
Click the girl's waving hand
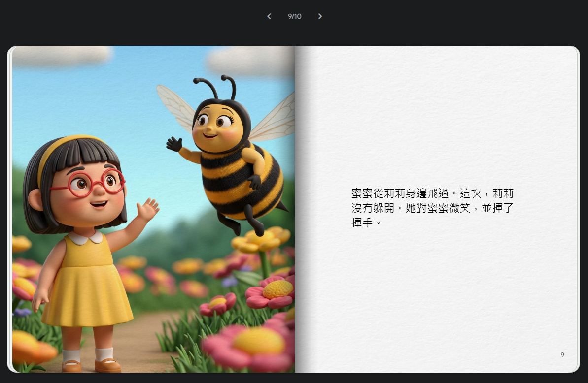[x=147, y=210]
